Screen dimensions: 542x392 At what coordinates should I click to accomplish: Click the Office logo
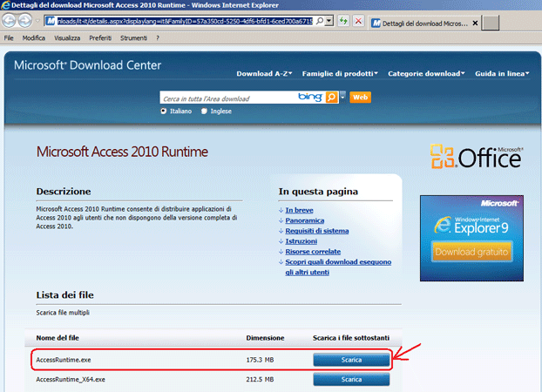[x=476, y=156]
